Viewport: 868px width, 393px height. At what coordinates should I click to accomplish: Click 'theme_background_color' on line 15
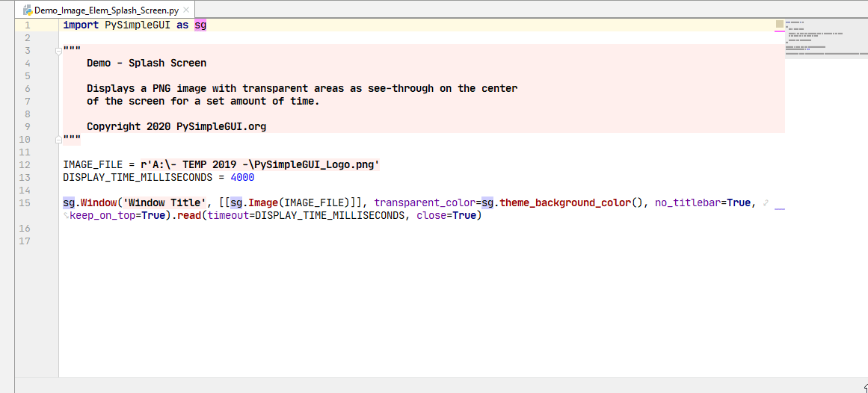pos(565,203)
